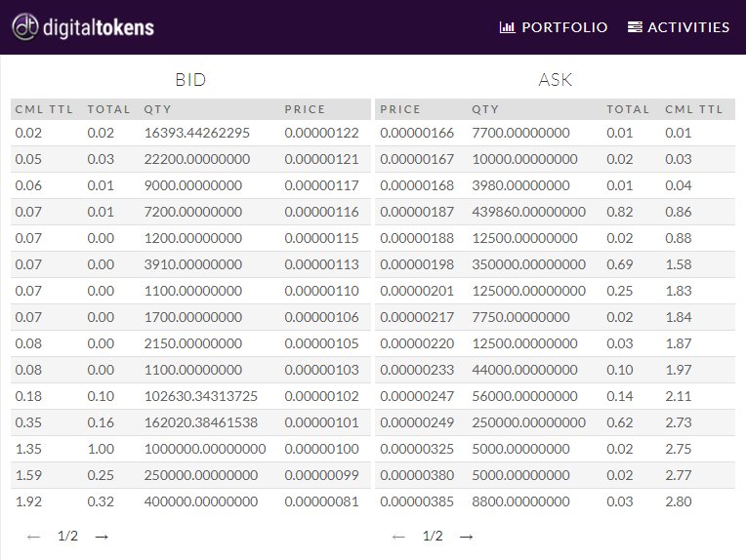Select ask price 0.00000385

[417, 501]
